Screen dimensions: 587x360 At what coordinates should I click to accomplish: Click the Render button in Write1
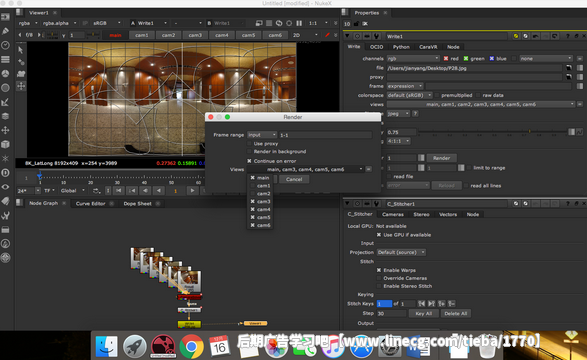(441, 158)
